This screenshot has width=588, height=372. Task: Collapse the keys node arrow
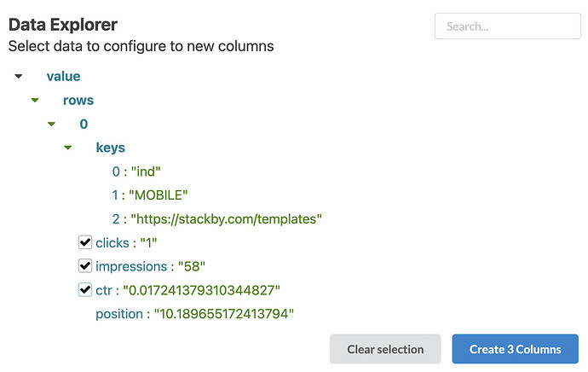(68, 148)
